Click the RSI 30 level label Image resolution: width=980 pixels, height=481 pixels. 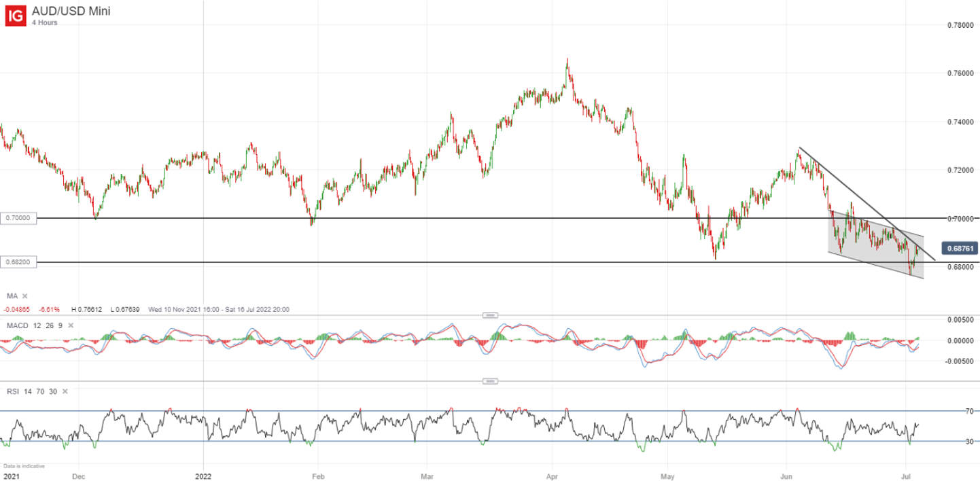pyautogui.click(x=970, y=442)
